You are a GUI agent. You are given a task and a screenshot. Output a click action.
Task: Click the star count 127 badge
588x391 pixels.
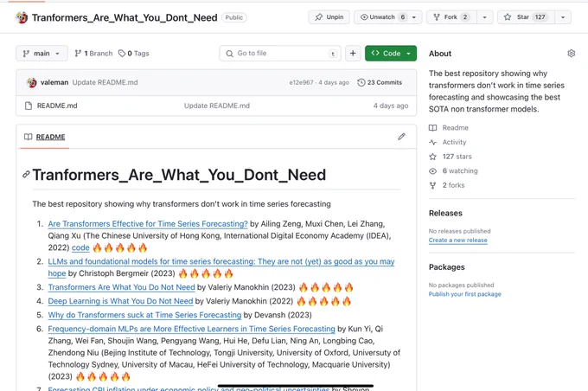coord(540,17)
